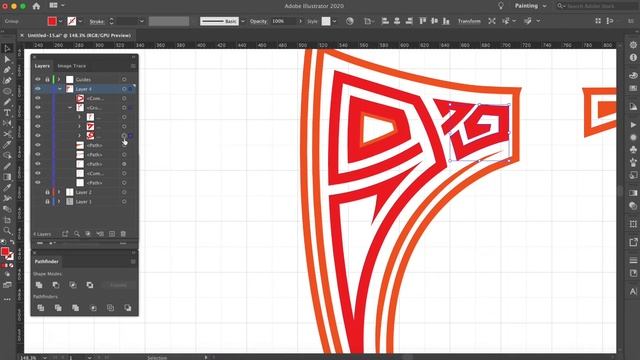The height and width of the screenshot is (360, 640).
Task: Open Basic brush definition dropdown
Action: (243, 21)
